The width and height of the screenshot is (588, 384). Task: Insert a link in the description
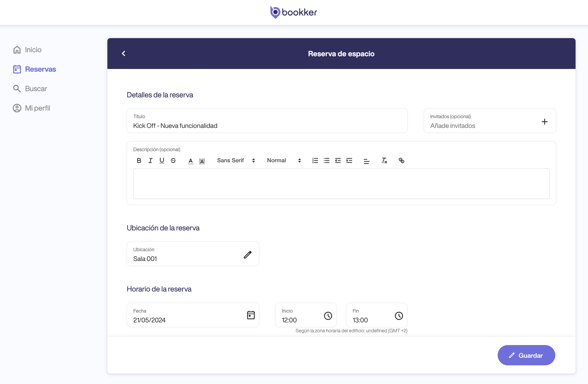tap(401, 161)
